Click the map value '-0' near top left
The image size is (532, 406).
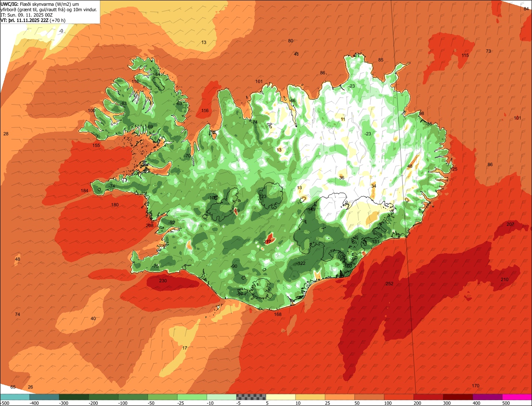pyautogui.click(x=61, y=31)
